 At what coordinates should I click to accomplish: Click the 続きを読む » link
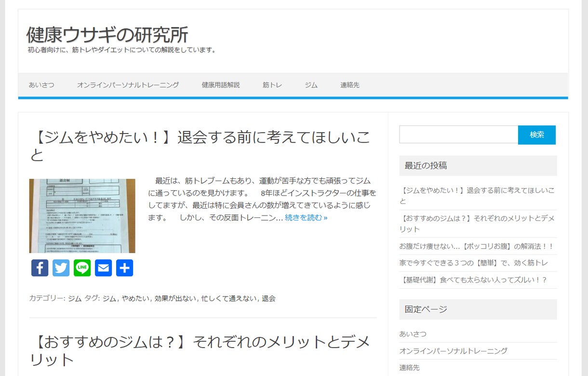pos(306,218)
